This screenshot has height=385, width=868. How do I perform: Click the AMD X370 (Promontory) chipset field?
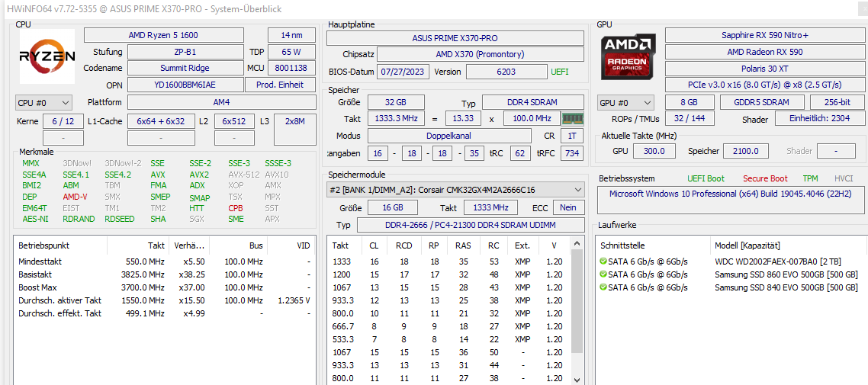(480, 55)
